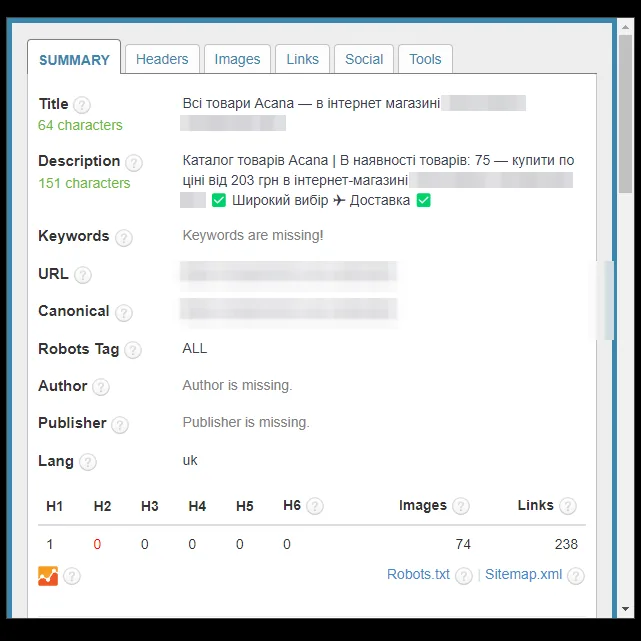Image resolution: width=641 pixels, height=641 pixels.
Task: Click the help icon next to Canonical
Action: [x=123, y=313]
